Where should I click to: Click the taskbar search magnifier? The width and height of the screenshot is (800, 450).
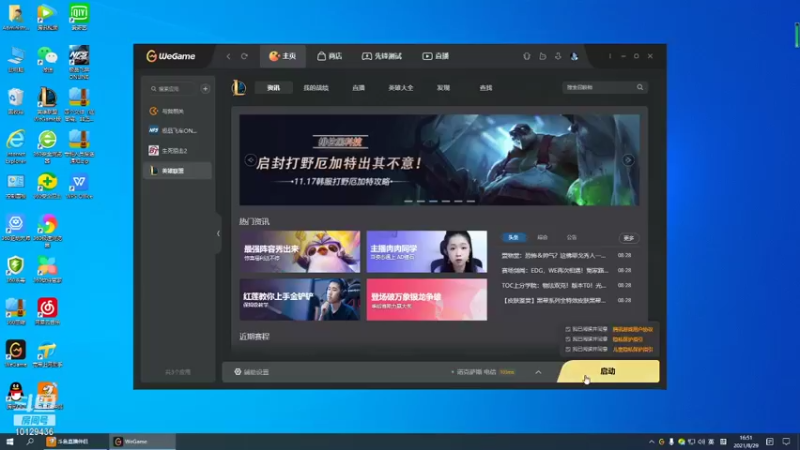(30, 441)
